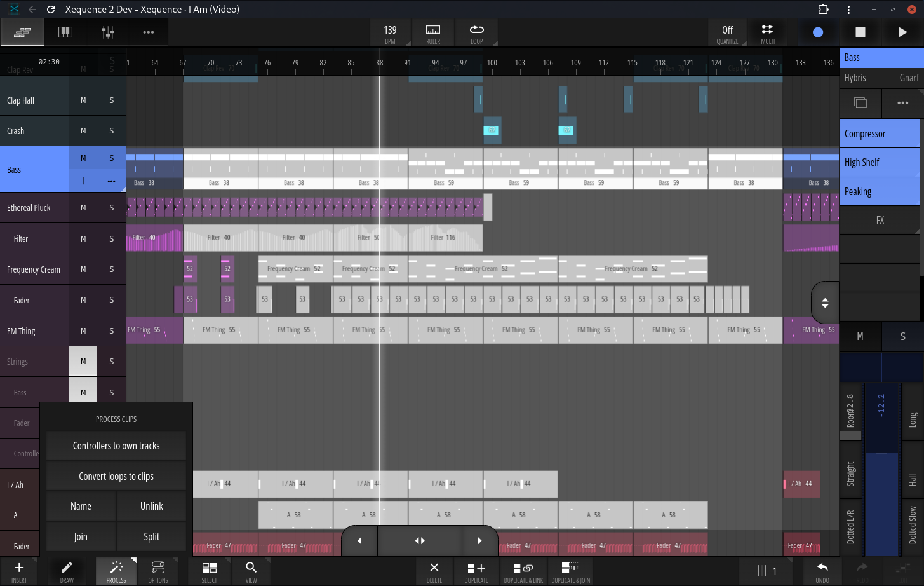
Task: Choose Convert loops to clips
Action: [x=116, y=476]
